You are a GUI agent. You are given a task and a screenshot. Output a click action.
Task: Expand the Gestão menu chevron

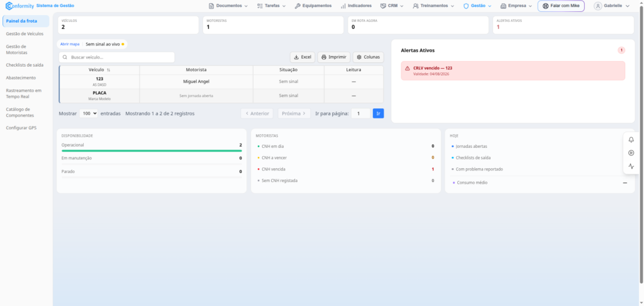click(x=489, y=6)
